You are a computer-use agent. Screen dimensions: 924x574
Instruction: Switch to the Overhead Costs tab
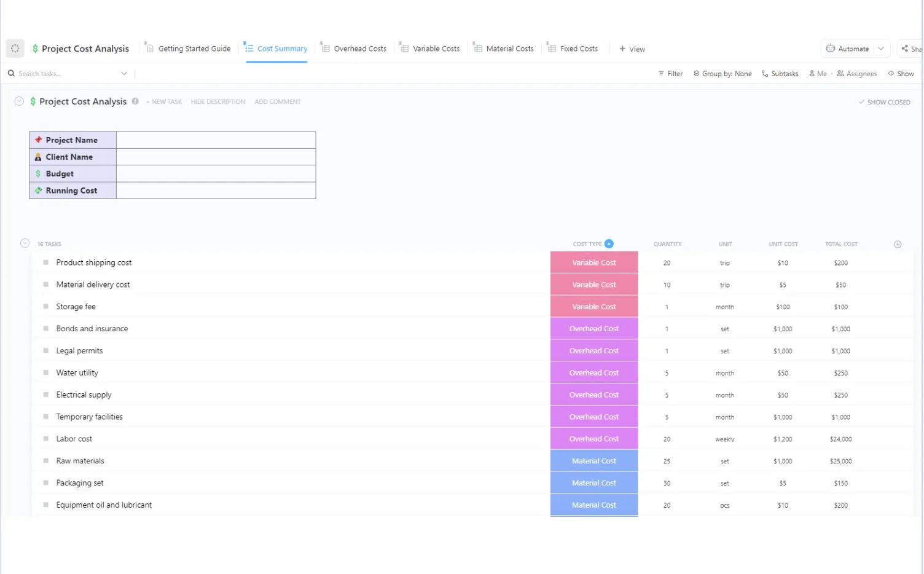[x=354, y=49]
